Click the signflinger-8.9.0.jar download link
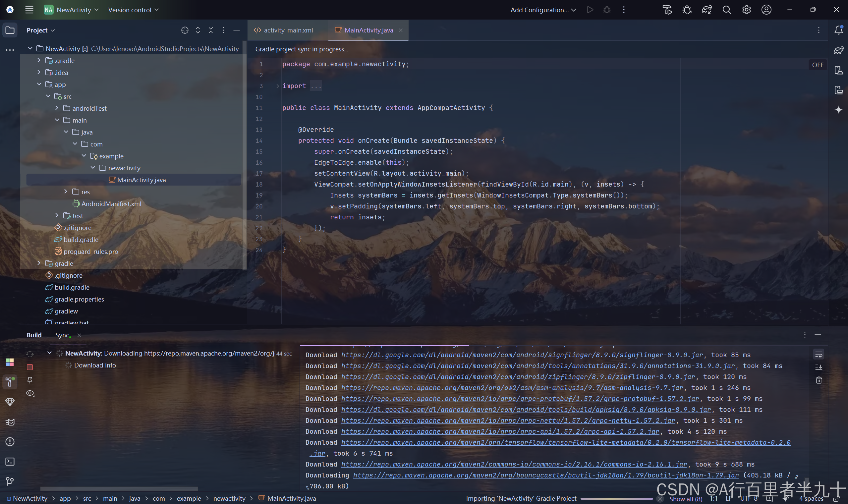The height and width of the screenshot is (504, 848). click(x=522, y=355)
